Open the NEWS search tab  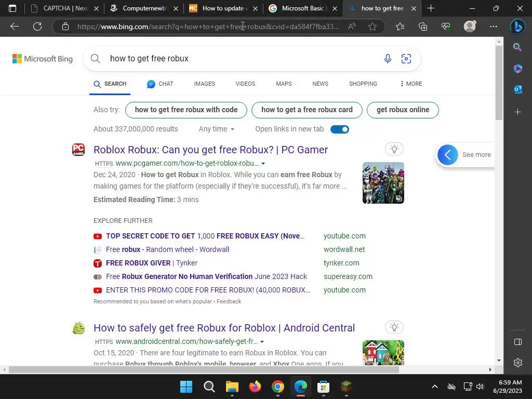(x=320, y=84)
